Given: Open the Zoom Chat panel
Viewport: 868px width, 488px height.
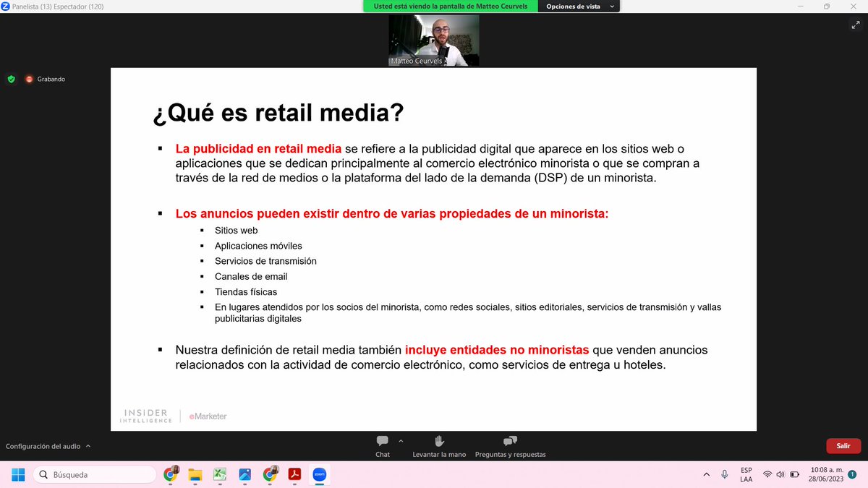Looking at the screenshot, I should [382, 445].
